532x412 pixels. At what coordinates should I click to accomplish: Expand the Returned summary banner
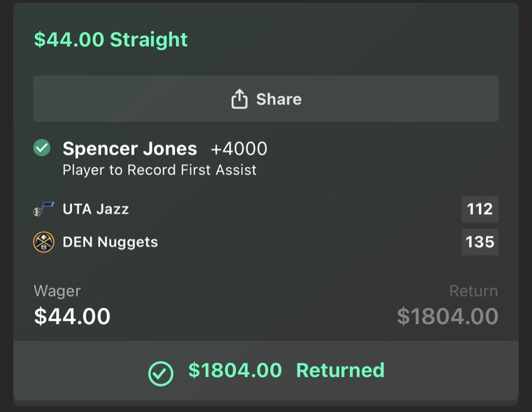(266, 371)
